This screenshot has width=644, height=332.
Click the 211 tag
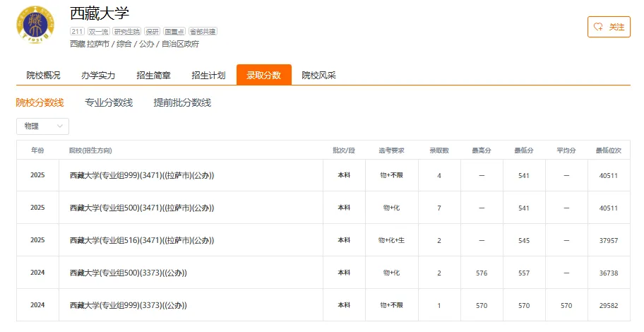pos(77,32)
